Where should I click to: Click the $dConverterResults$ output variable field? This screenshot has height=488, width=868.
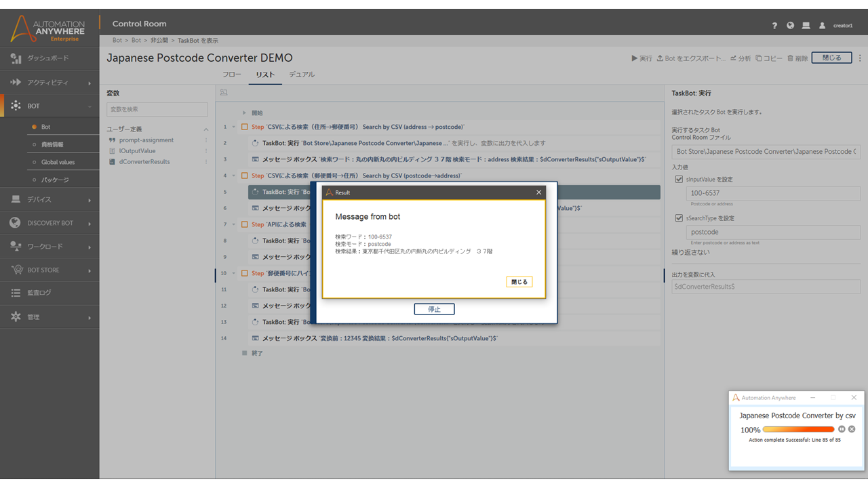click(766, 287)
